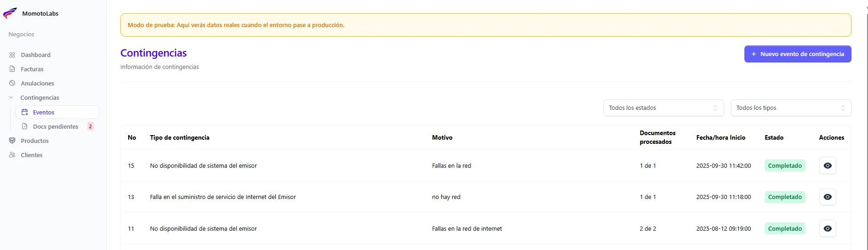Collapse the Contingencias sidebar section
Viewport: 868px width, 250px height.
tap(11, 97)
